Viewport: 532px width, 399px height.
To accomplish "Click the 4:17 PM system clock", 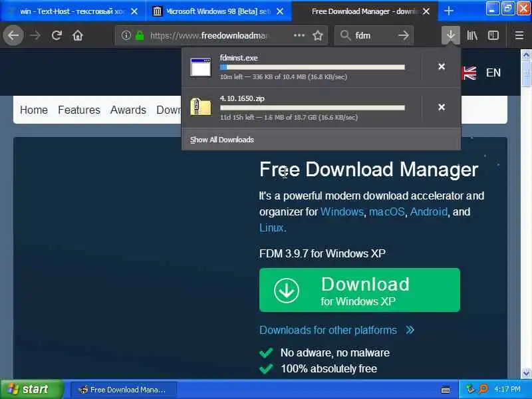I will 507,389.
